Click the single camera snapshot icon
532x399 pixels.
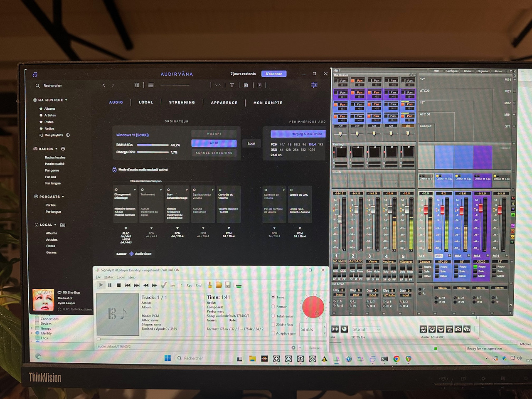click(x=458, y=329)
